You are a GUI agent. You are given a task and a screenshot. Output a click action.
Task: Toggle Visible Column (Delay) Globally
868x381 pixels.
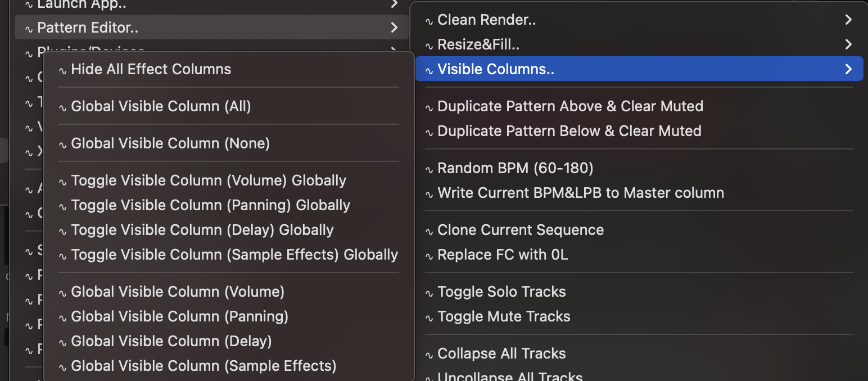tap(202, 230)
